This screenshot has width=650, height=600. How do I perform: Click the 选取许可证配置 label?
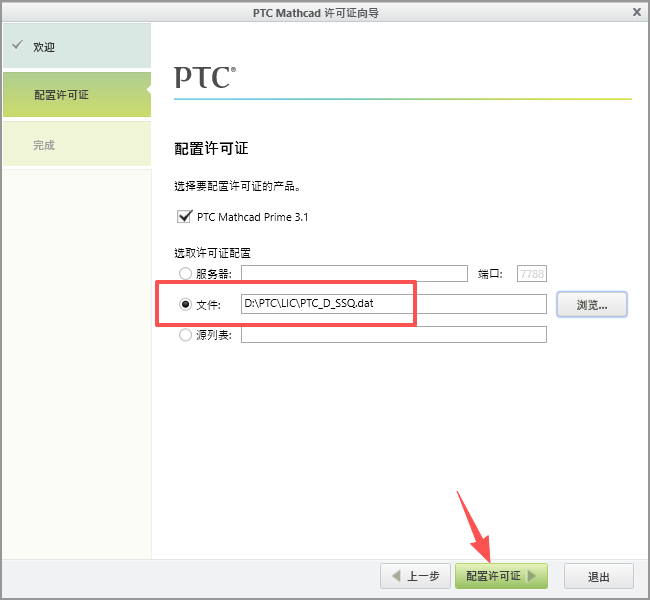[212, 253]
